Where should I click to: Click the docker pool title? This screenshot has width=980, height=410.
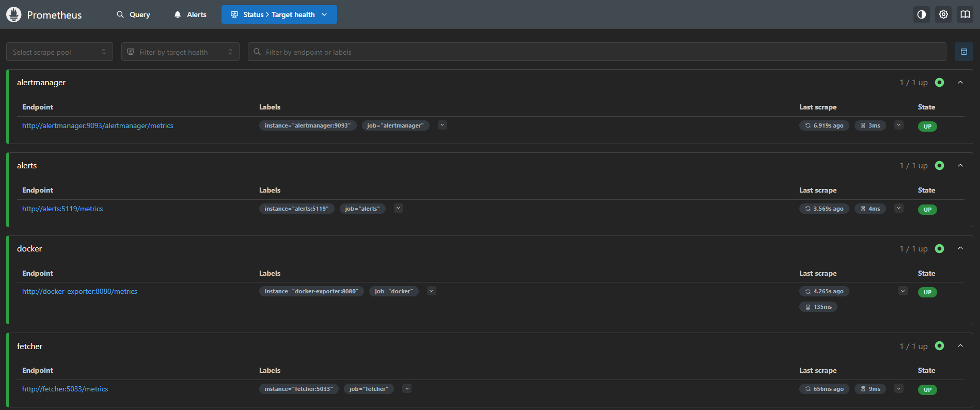tap(29, 249)
